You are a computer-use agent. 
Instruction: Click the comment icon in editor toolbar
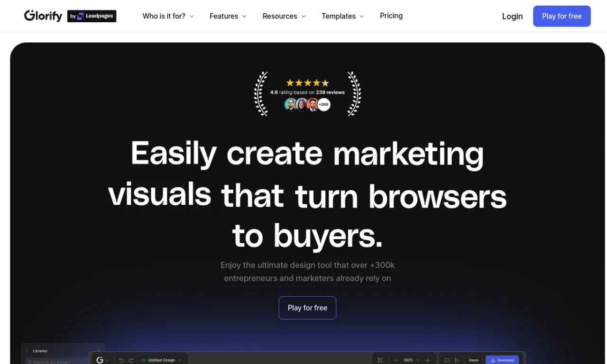tap(447, 360)
